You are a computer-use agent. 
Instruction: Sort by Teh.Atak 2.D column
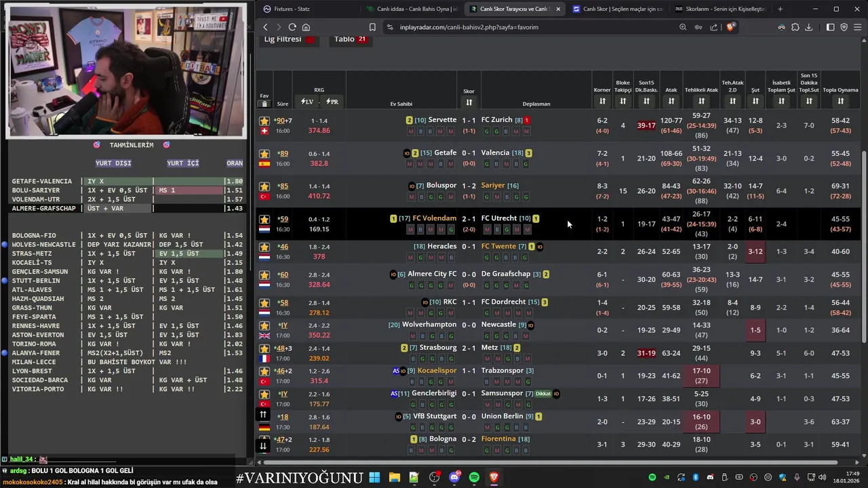(x=732, y=102)
